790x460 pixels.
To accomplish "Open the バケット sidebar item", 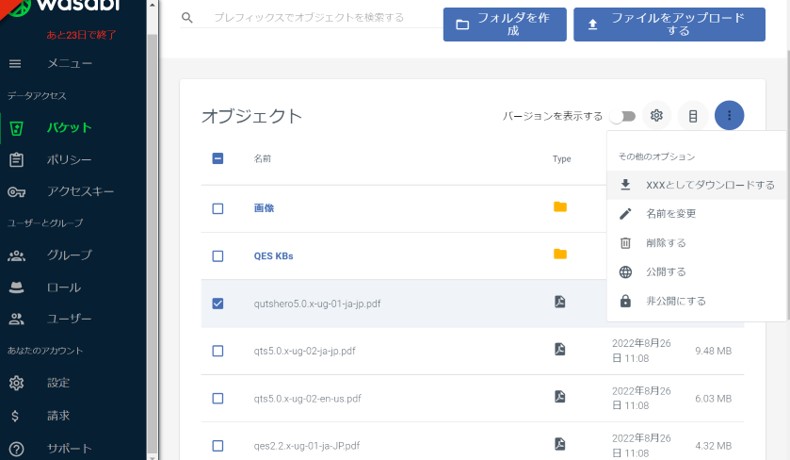I will pos(68,127).
